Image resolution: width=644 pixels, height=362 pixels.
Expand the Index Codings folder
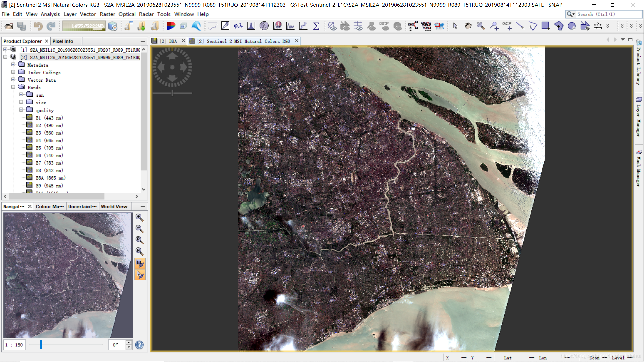13,72
